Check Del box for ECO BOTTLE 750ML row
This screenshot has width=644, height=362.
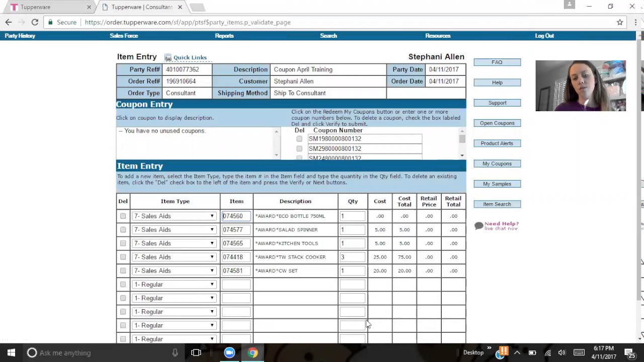coord(123,216)
